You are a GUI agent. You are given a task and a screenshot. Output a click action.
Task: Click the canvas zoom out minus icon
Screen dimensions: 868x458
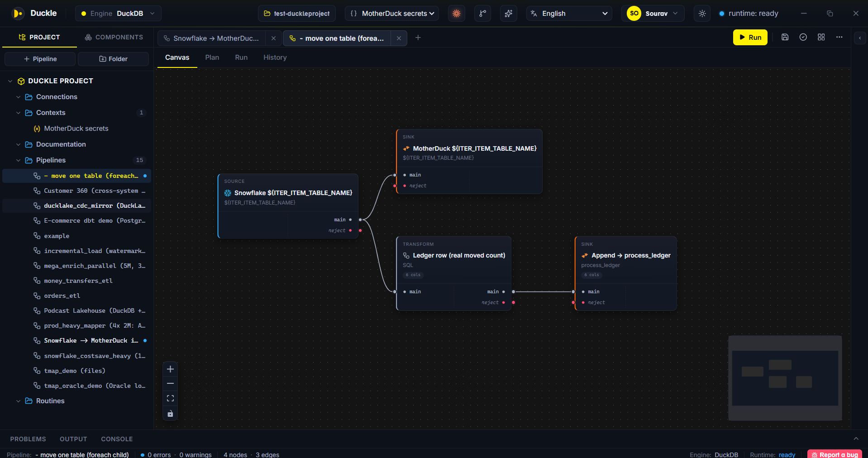[x=170, y=384]
